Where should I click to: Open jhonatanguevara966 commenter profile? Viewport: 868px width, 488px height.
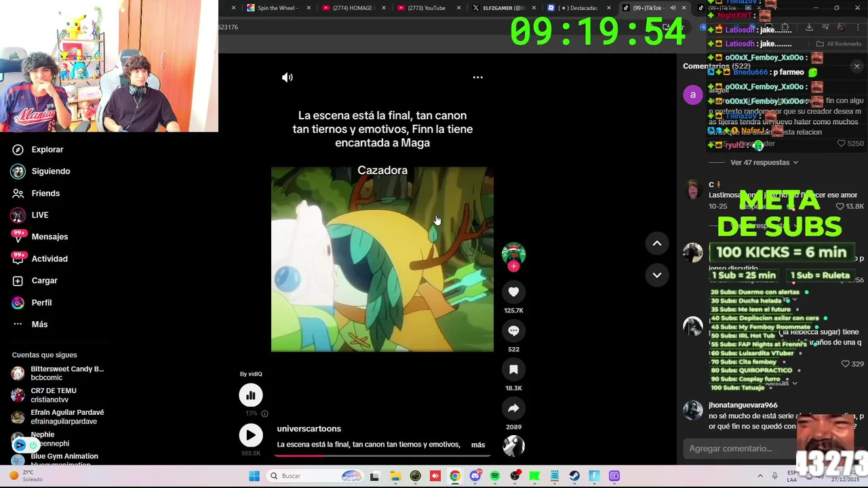click(x=743, y=405)
